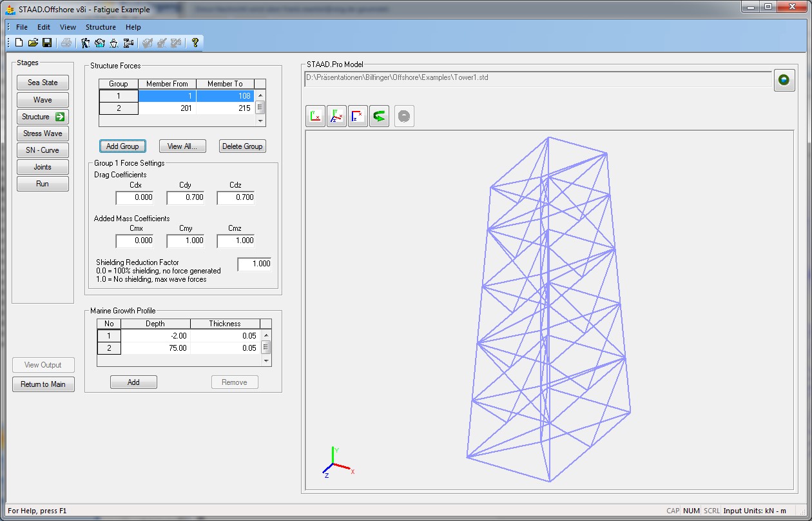The height and width of the screenshot is (521, 812).
Task: Select group 2 row in Structure Forces
Action: pos(119,108)
